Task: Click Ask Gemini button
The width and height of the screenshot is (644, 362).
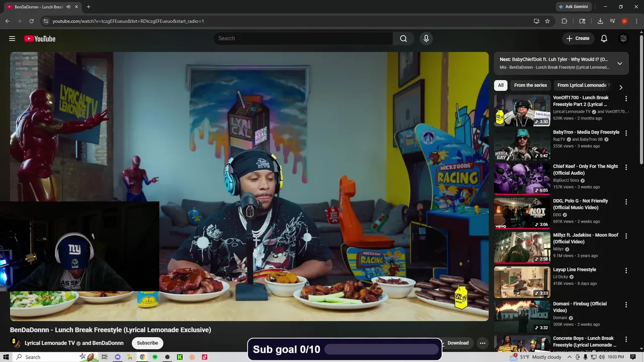Action: pyautogui.click(x=573, y=7)
